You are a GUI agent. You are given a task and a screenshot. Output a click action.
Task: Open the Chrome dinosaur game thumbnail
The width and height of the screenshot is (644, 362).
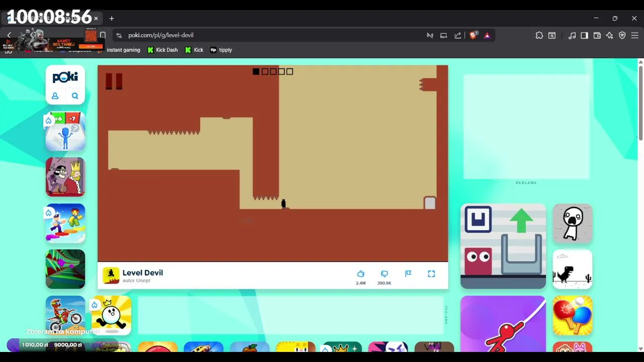573,269
